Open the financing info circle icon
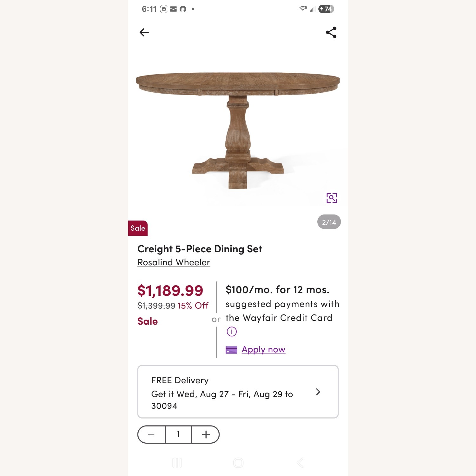Viewport: 476px width, 476px height. pyautogui.click(x=232, y=332)
